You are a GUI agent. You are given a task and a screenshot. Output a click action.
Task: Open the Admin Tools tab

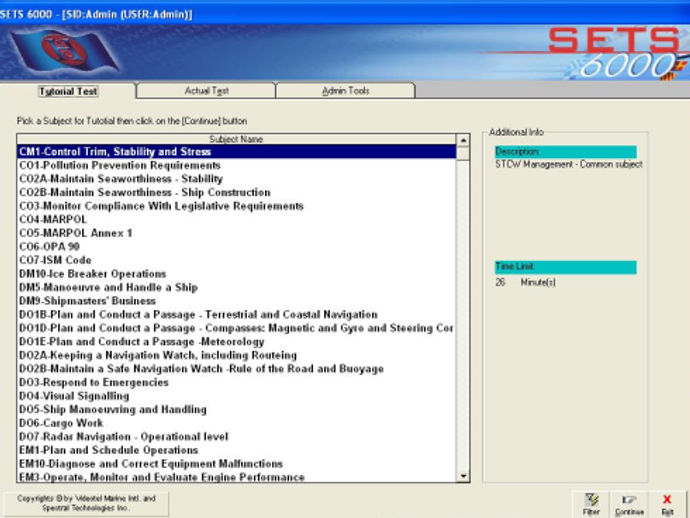pyautogui.click(x=345, y=91)
